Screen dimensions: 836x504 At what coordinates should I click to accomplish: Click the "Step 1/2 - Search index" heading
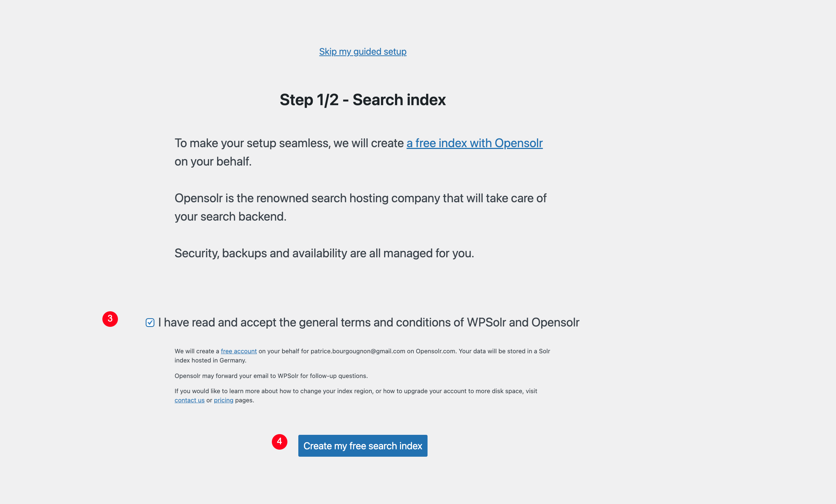click(x=363, y=100)
